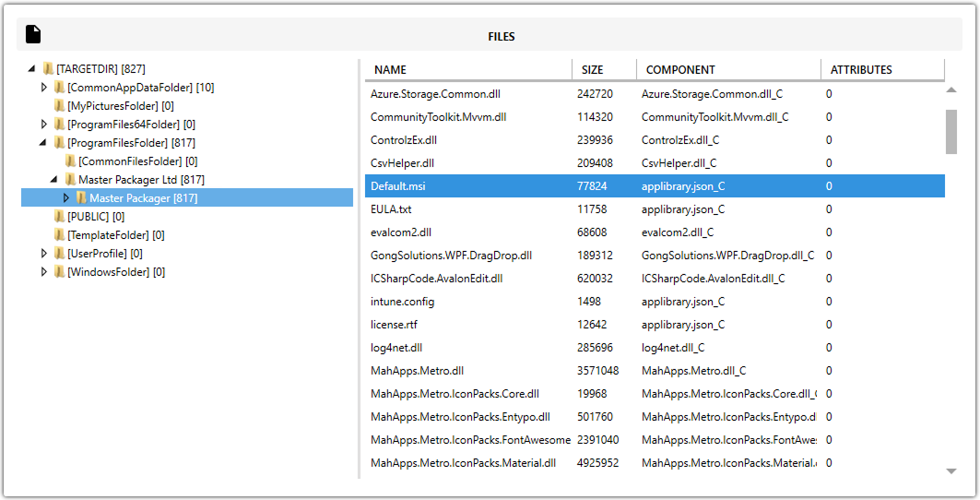Click the folder icon of [CommonAppDataFolder]
The image size is (980, 500).
click(59, 88)
